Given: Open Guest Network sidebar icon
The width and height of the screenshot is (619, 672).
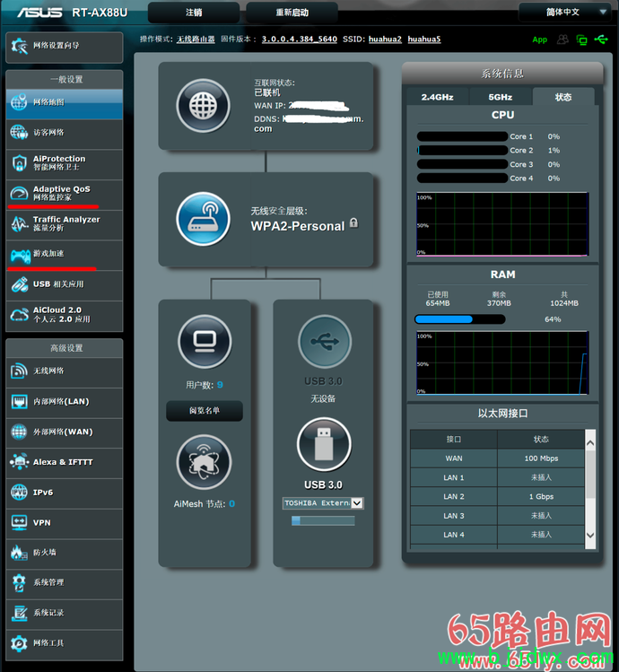Looking at the screenshot, I should click(19, 133).
